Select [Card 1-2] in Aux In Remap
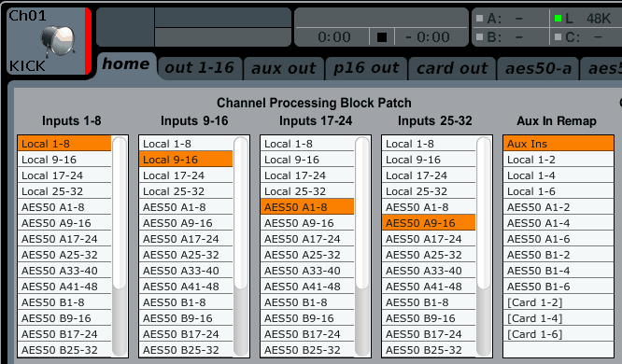 coord(558,302)
